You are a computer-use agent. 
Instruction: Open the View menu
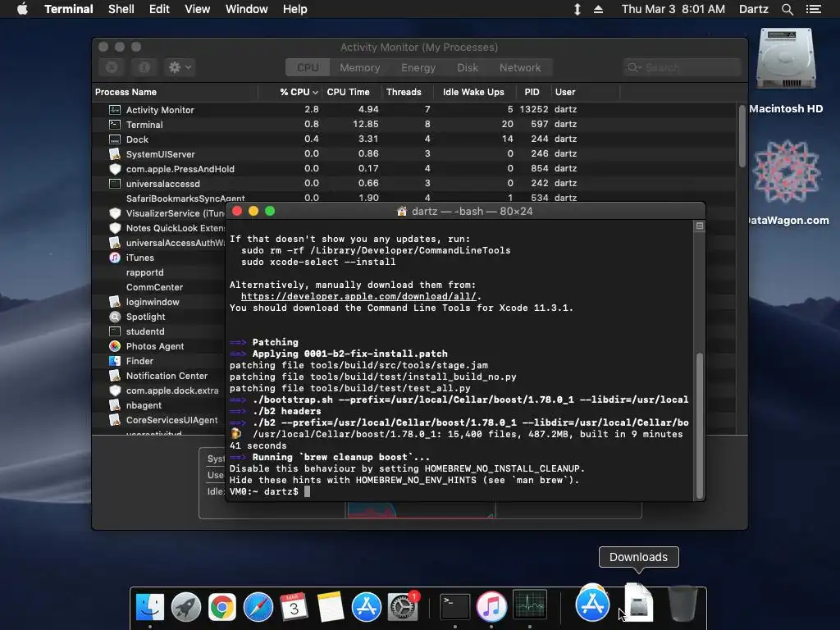coord(197,9)
